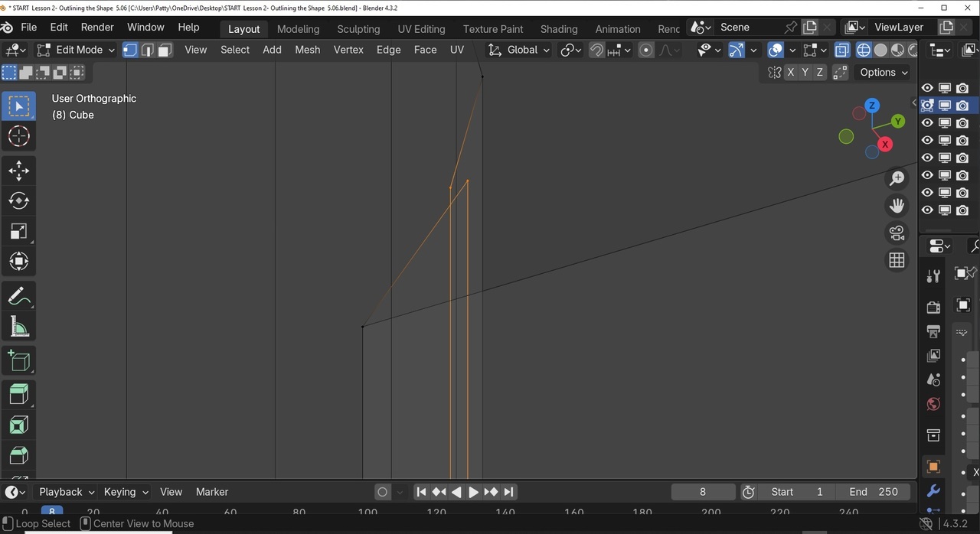Viewport: 980px width, 534px height.
Task: Select the Select Box tool
Action: pos(18,106)
